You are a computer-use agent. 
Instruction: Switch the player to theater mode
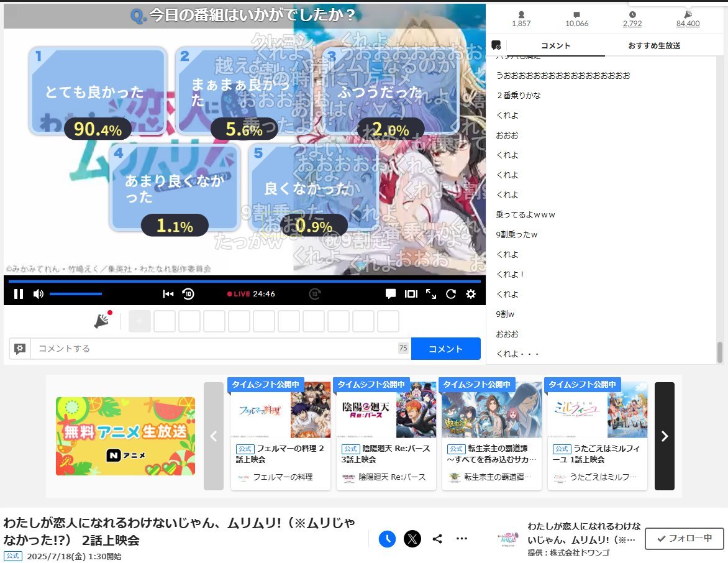(x=411, y=293)
